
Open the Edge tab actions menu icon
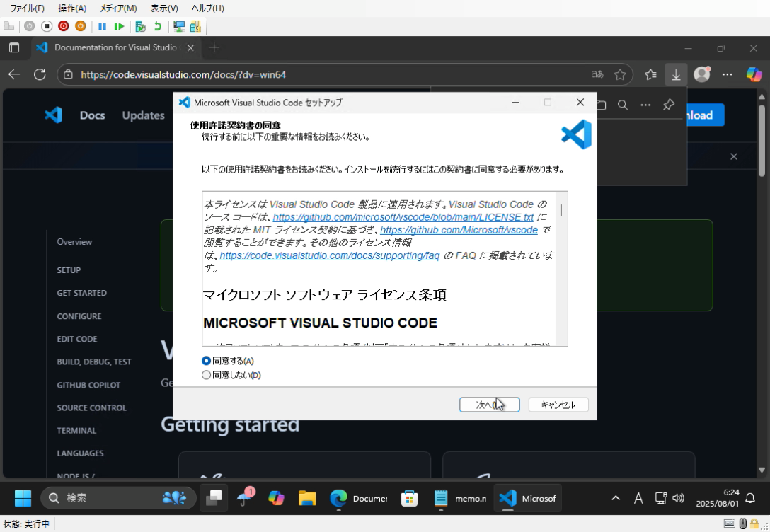pos(14,47)
